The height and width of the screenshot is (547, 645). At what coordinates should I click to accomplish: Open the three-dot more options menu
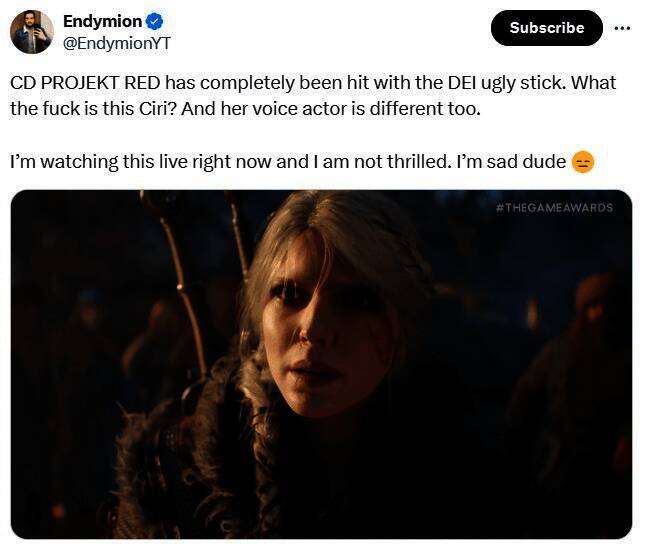pos(622,28)
